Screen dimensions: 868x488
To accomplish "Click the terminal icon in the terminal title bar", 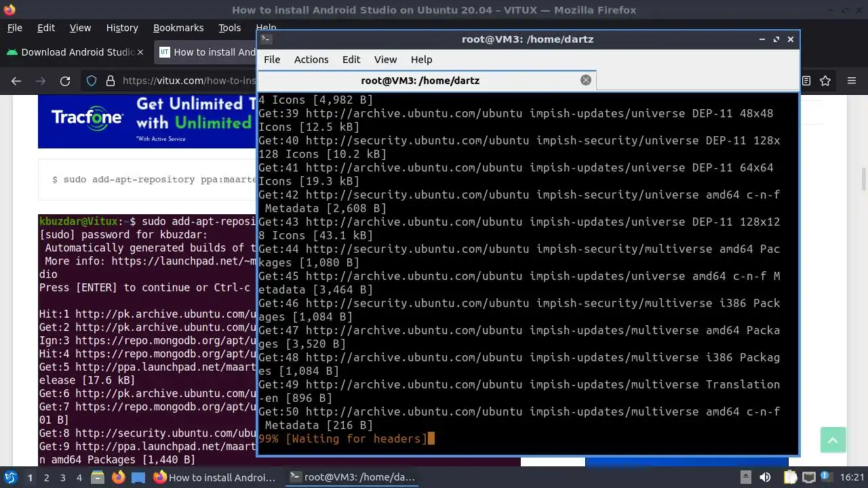I will coord(266,39).
